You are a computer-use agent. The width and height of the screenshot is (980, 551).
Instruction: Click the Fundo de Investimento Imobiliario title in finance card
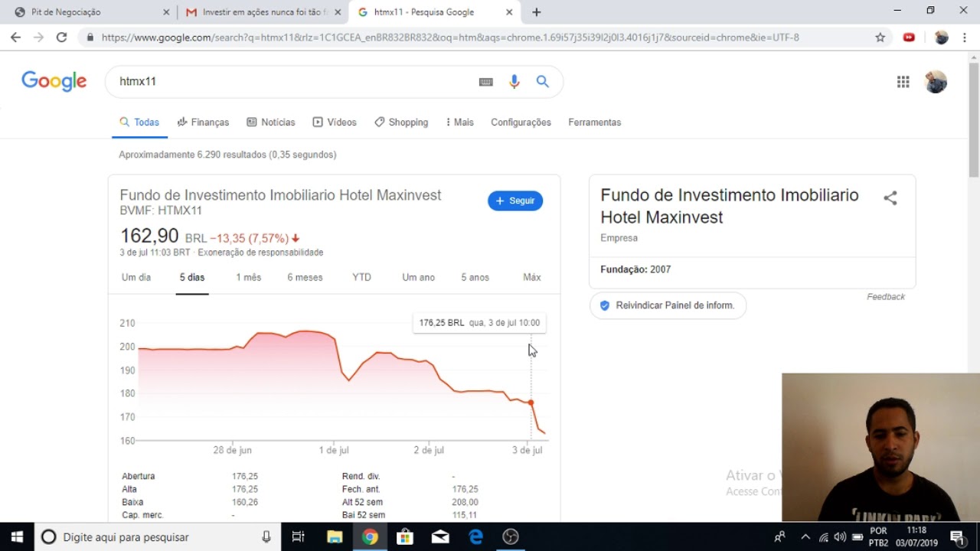coord(280,195)
